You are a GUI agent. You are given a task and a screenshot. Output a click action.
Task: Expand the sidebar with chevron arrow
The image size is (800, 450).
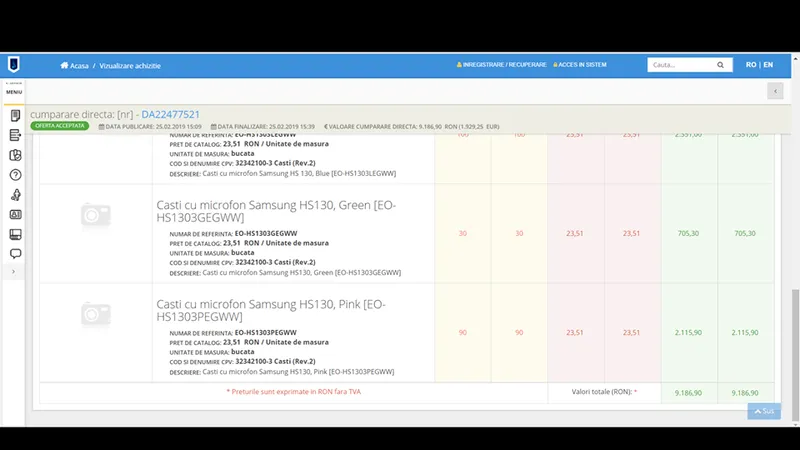(x=14, y=272)
